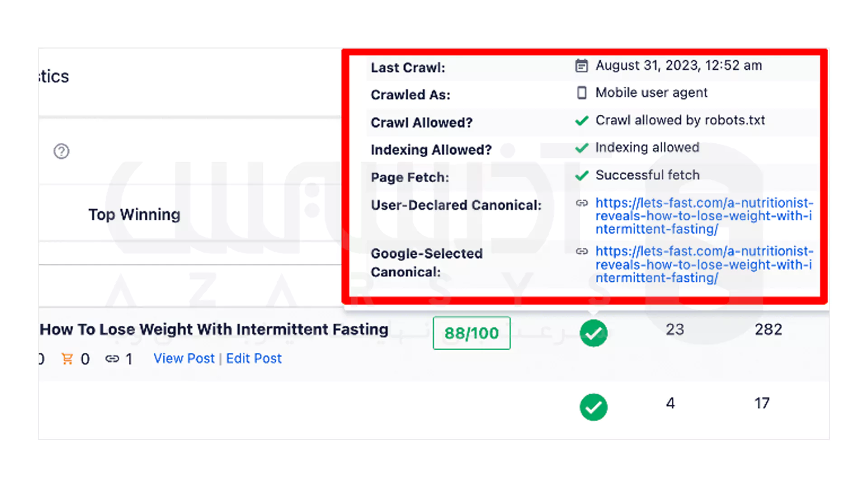This screenshot has height=488, width=868.
Task: Click the calendar icon beside Last Crawl date
Action: point(581,65)
